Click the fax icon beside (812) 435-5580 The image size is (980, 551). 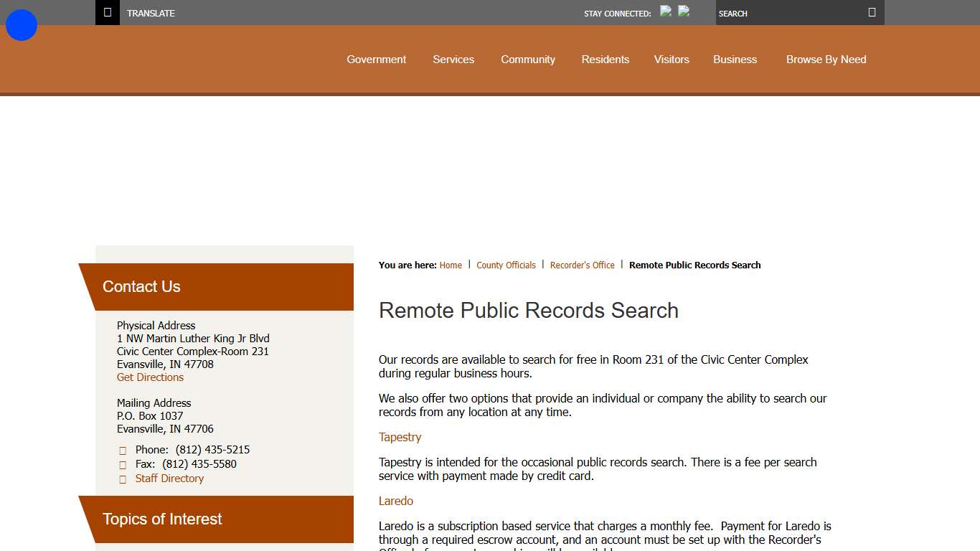coord(122,464)
